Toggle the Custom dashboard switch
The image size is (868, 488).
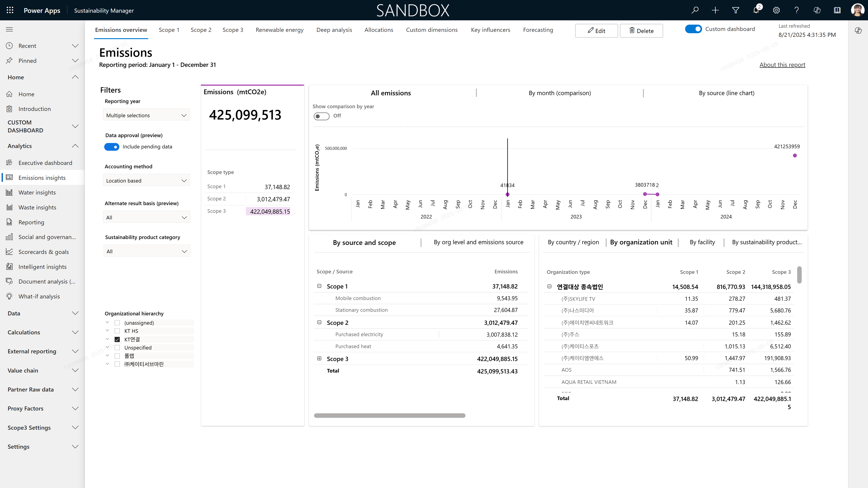(693, 29)
